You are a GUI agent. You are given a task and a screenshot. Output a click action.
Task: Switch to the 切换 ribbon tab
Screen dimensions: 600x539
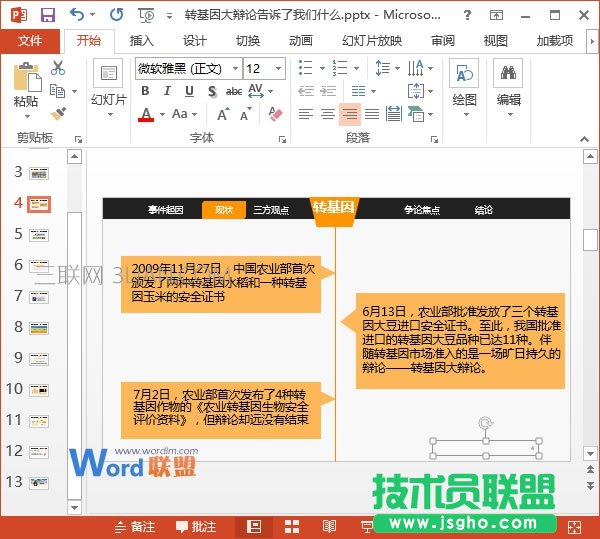(248, 41)
